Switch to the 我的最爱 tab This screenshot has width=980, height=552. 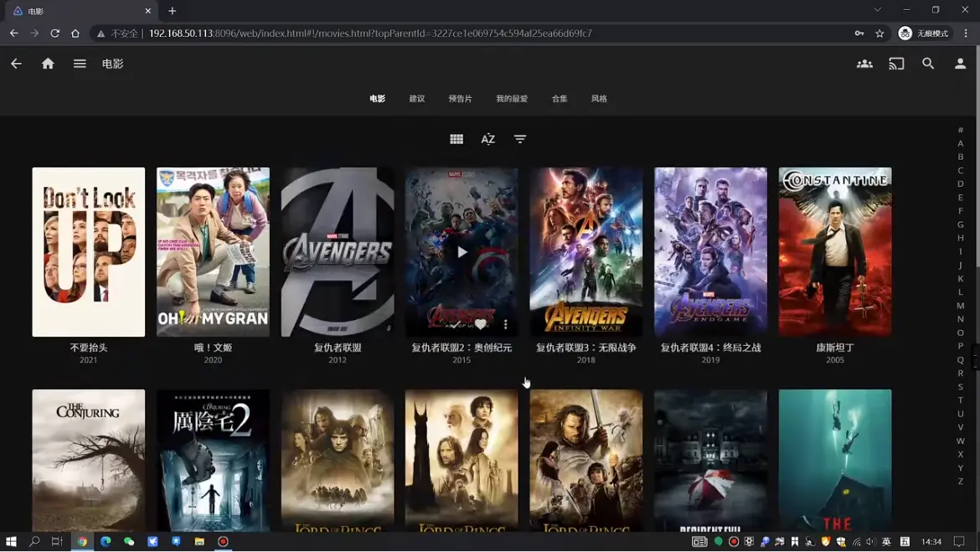pos(512,99)
